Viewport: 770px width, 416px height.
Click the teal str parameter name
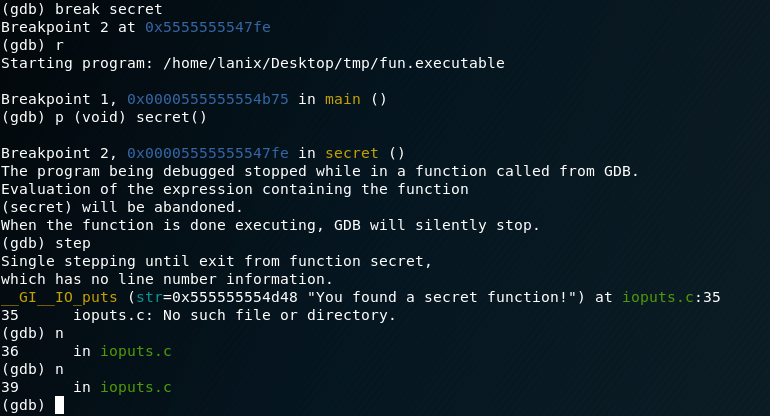[149, 297]
